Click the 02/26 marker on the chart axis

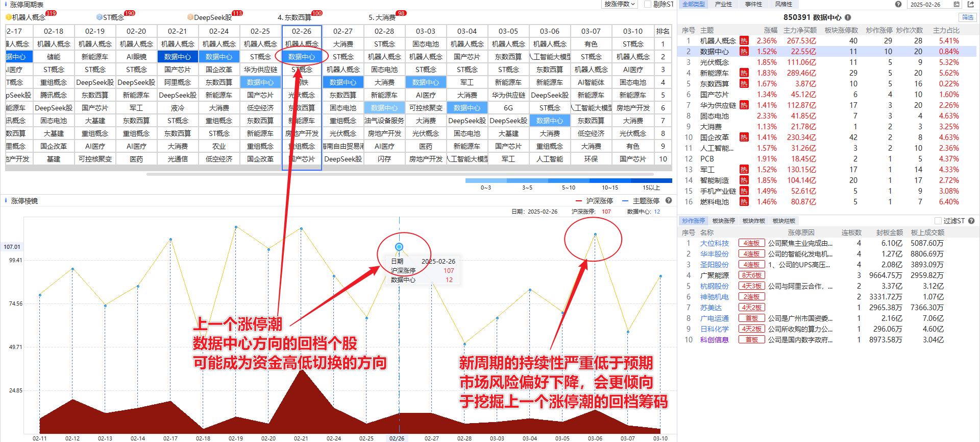point(397,438)
